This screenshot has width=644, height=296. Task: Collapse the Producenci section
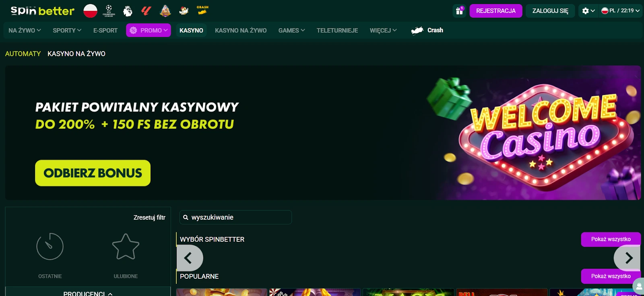pyautogui.click(x=88, y=293)
